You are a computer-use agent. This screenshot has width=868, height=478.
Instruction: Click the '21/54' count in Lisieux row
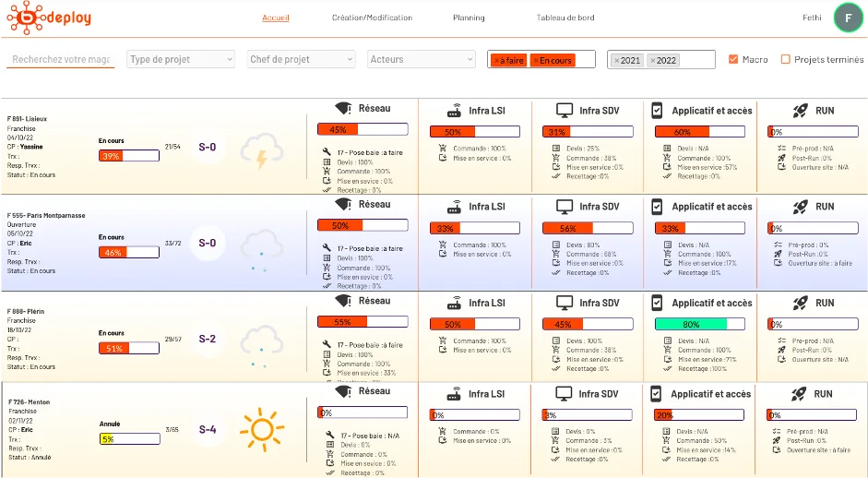tap(172, 147)
